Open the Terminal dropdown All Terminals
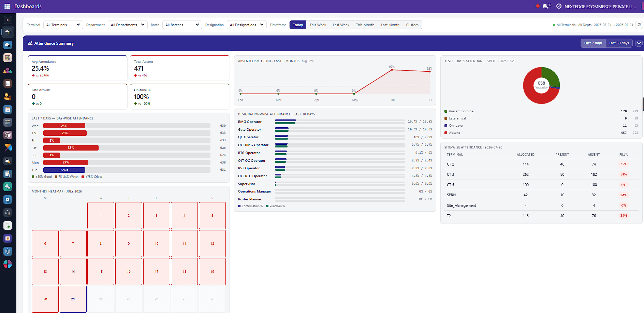 point(63,25)
